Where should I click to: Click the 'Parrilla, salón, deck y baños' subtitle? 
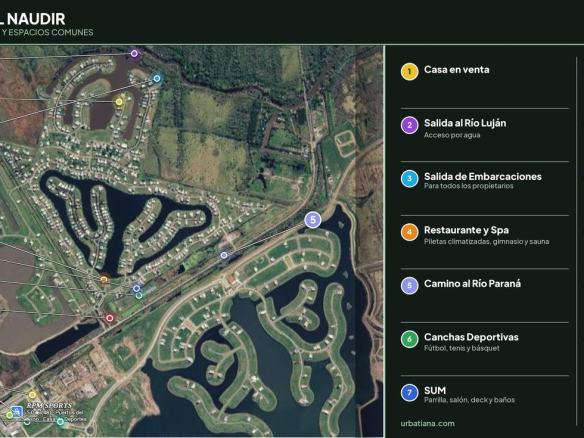pyautogui.click(x=469, y=400)
